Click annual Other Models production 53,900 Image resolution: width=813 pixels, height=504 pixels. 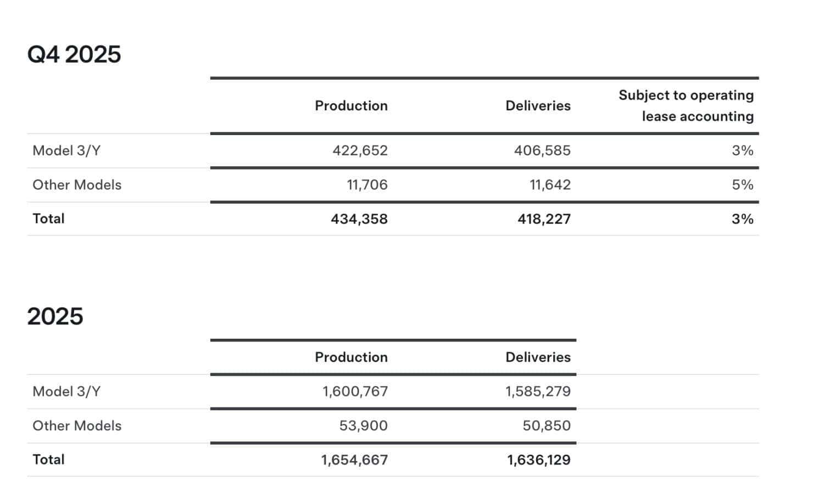point(363,425)
